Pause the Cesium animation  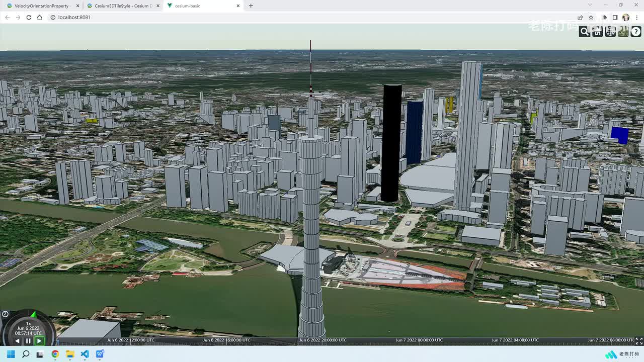[x=28, y=341]
